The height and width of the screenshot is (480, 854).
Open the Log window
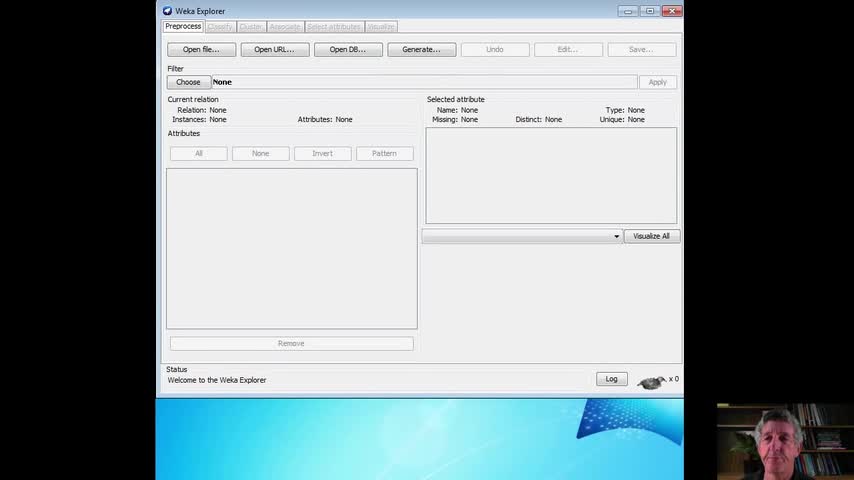[x=612, y=379]
